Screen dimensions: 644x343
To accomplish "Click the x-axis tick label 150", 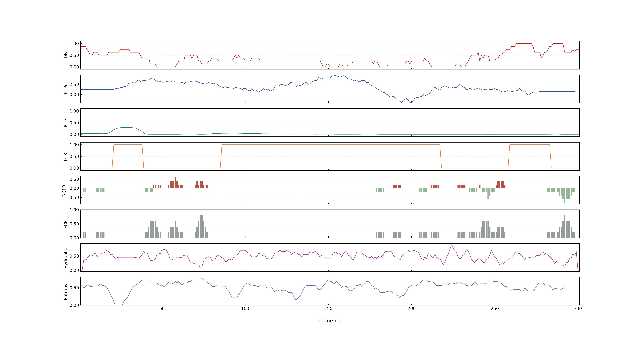I will pos(328,309).
